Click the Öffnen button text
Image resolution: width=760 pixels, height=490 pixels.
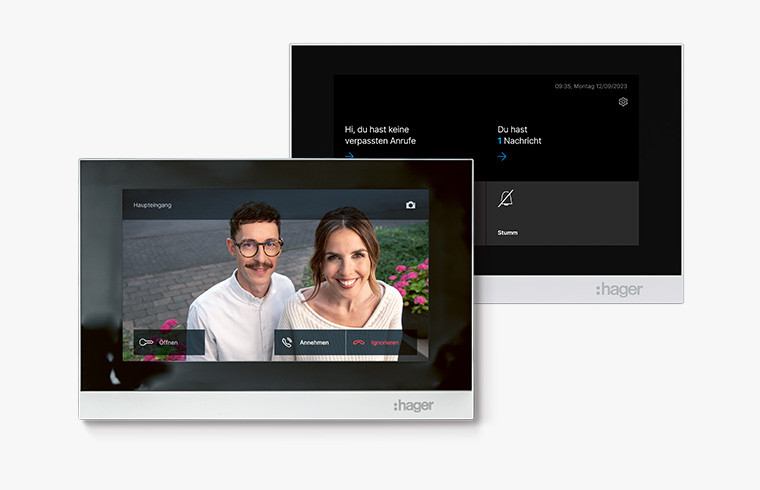pyautogui.click(x=168, y=343)
